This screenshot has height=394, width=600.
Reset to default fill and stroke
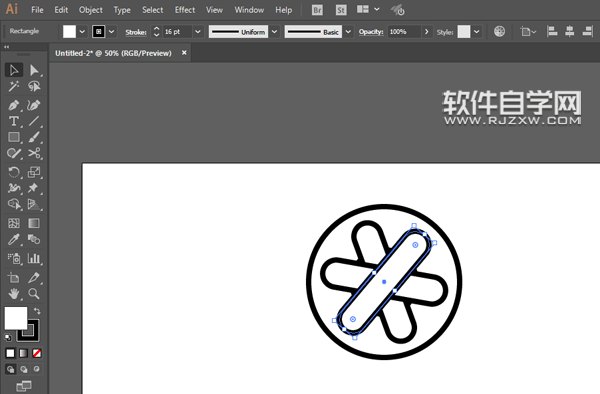point(8,337)
